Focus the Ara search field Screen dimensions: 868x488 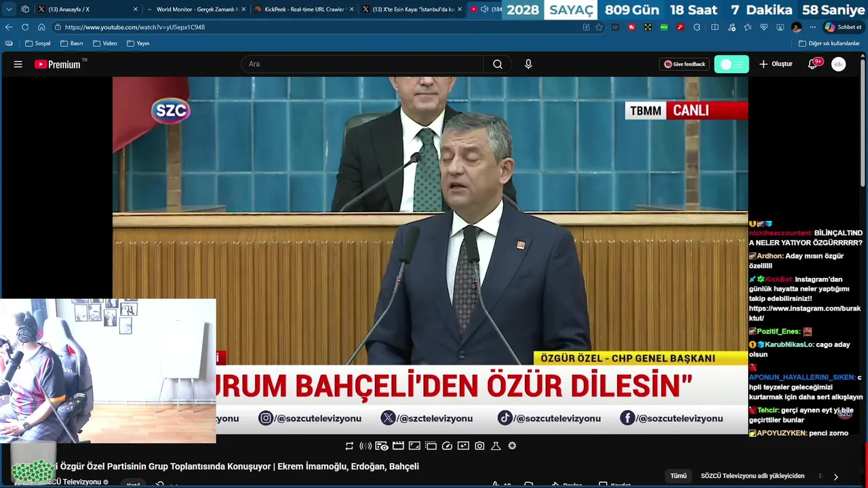pos(362,64)
